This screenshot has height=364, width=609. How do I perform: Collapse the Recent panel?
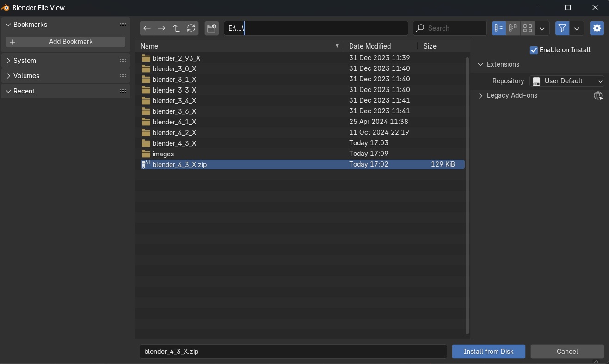point(8,91)
